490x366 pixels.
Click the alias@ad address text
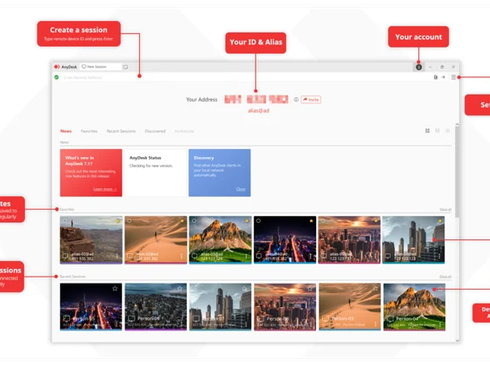pos(258,110)
